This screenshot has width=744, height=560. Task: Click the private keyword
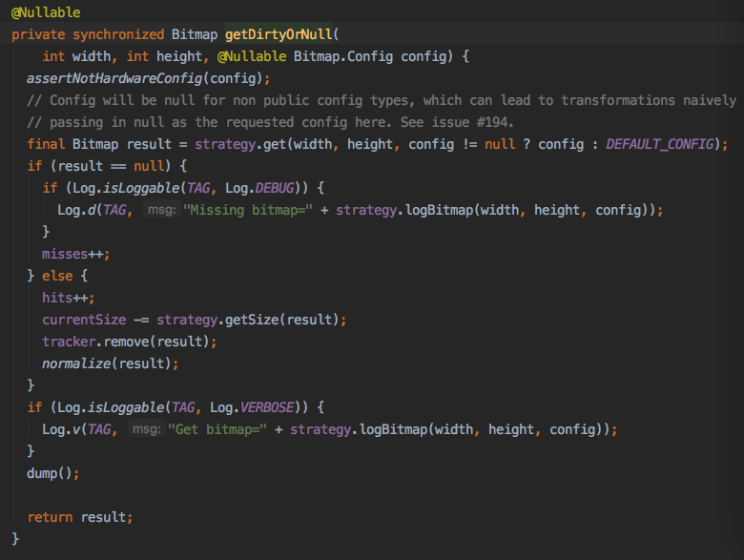[x=38, y=34]
